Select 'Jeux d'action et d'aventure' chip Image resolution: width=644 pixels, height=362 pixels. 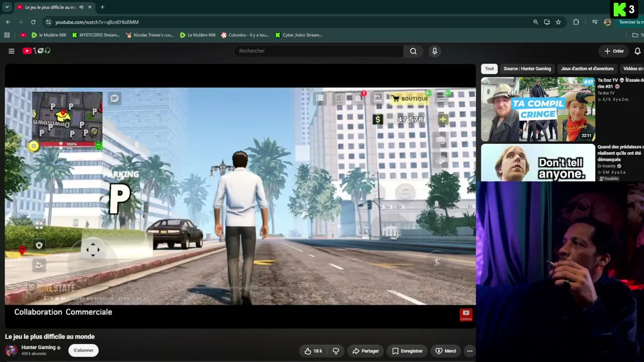click(x=587, y=69)
